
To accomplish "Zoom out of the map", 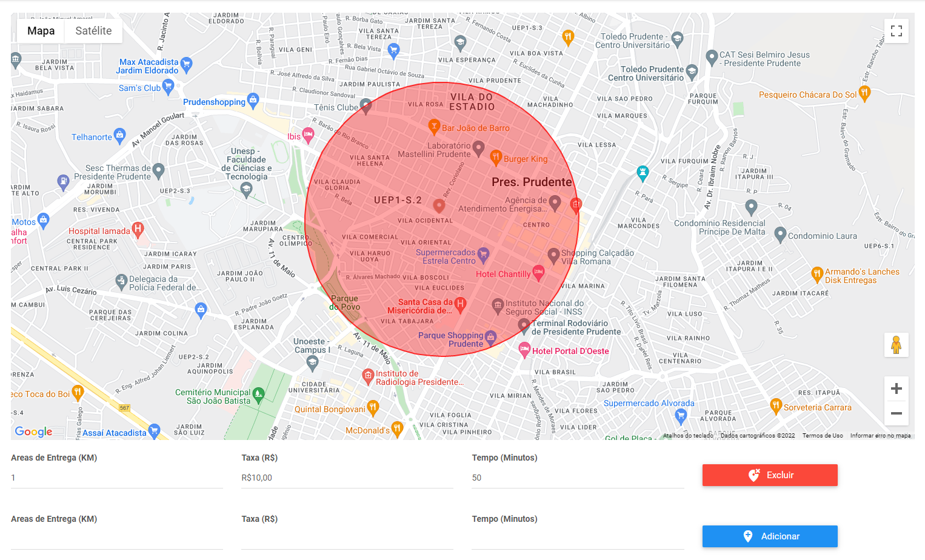I will click(897, 413).
